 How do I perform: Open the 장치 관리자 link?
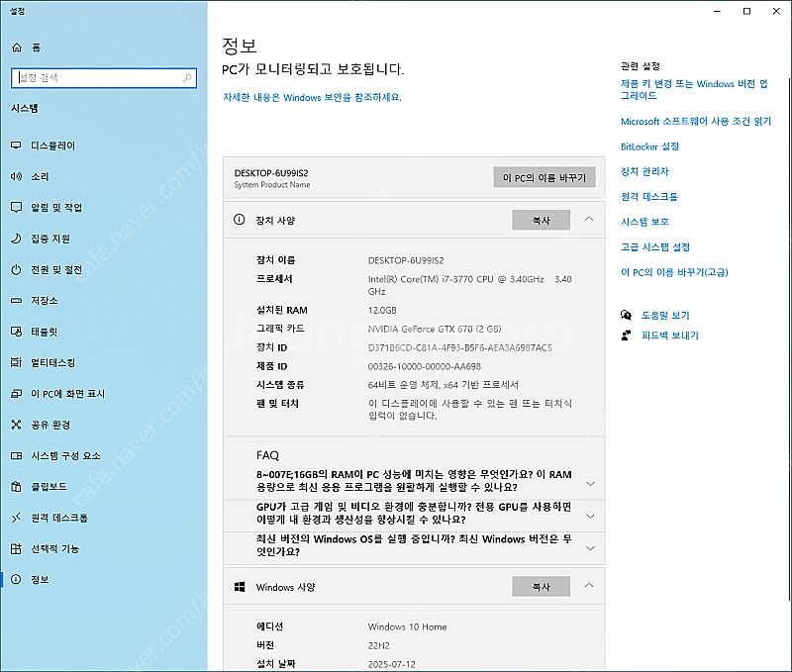644,171
